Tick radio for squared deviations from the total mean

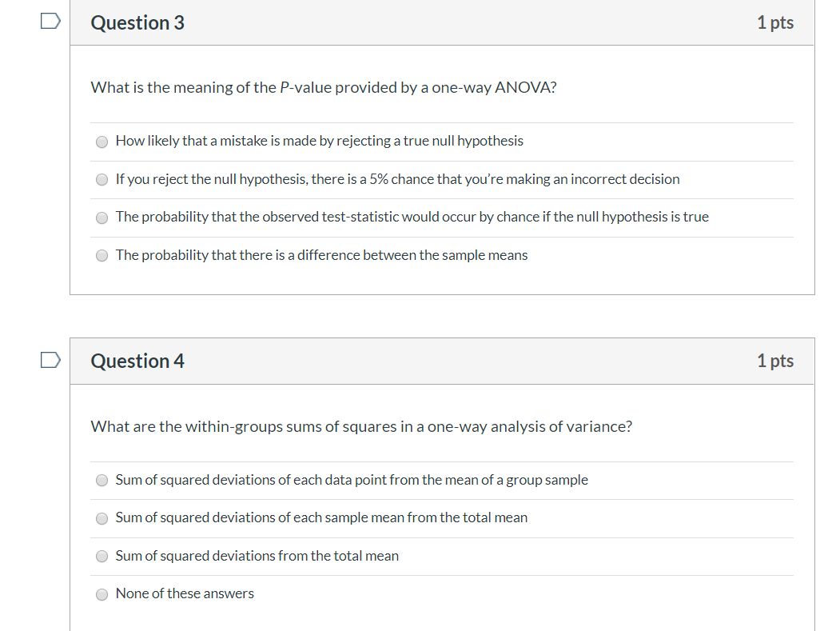point(102,557)
